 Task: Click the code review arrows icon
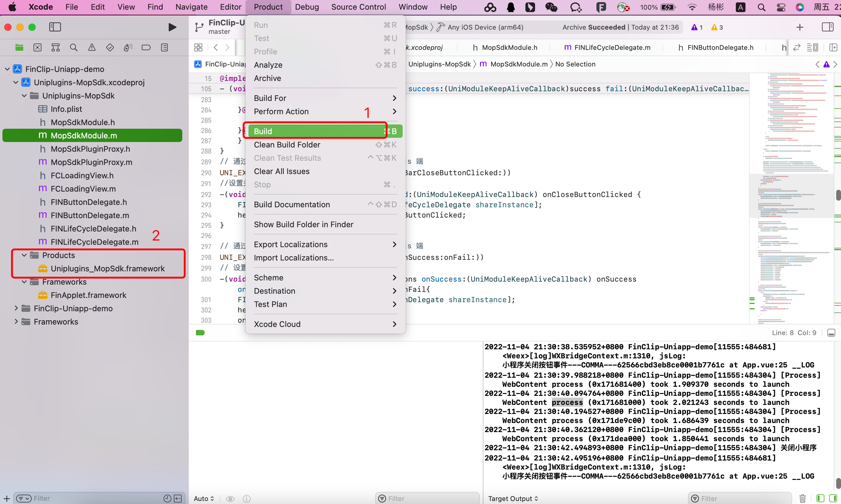pyautogui.click(x=797, y=47)
